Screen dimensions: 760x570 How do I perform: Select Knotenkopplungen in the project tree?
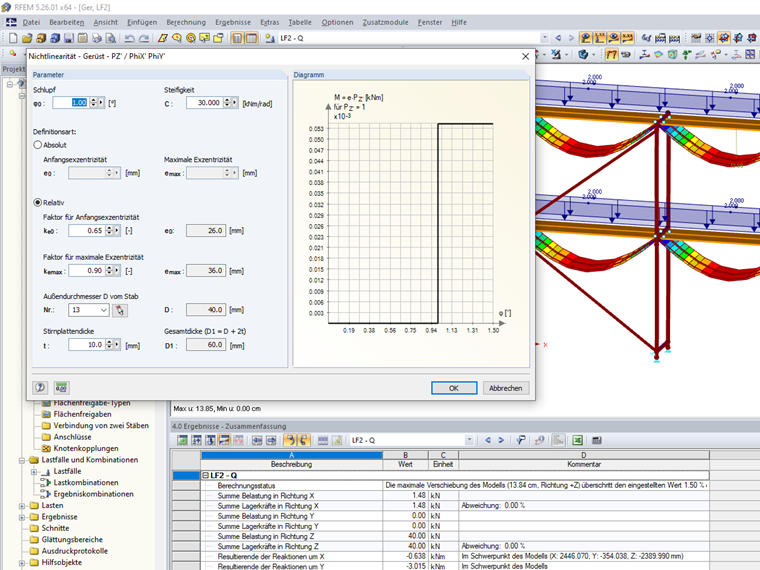tap(86, 449)
